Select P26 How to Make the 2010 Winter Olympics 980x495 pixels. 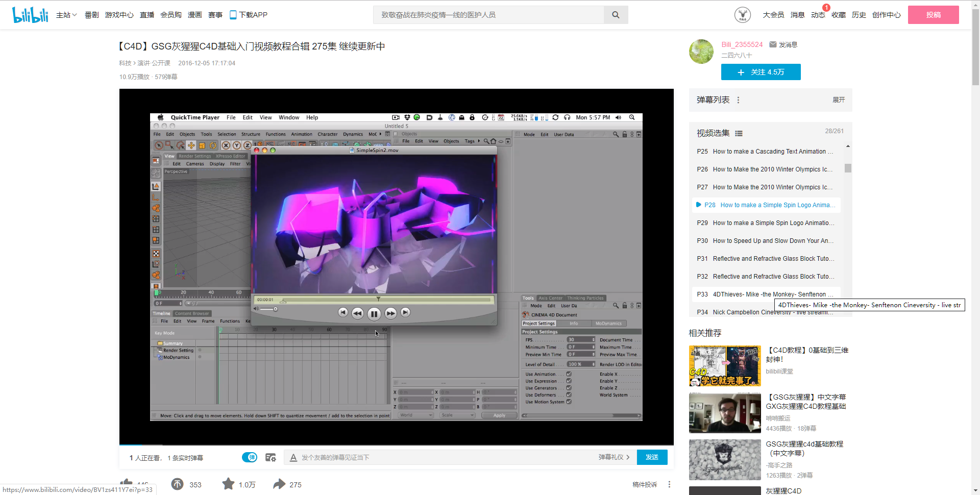pos(766,169)
